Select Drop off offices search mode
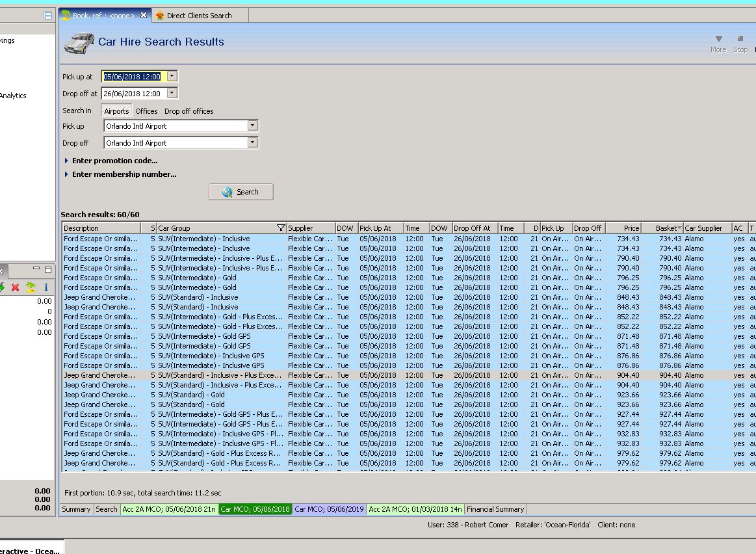 tap(189, 111)
